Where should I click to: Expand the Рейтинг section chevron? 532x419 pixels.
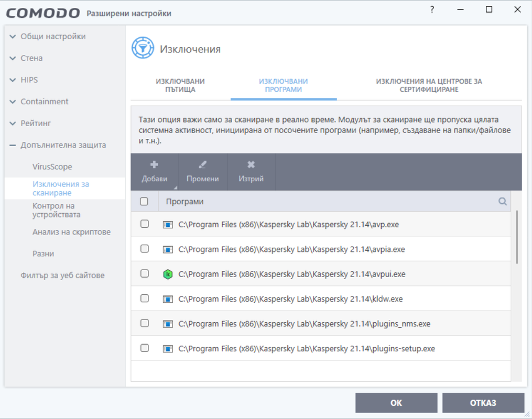point(13,124)
